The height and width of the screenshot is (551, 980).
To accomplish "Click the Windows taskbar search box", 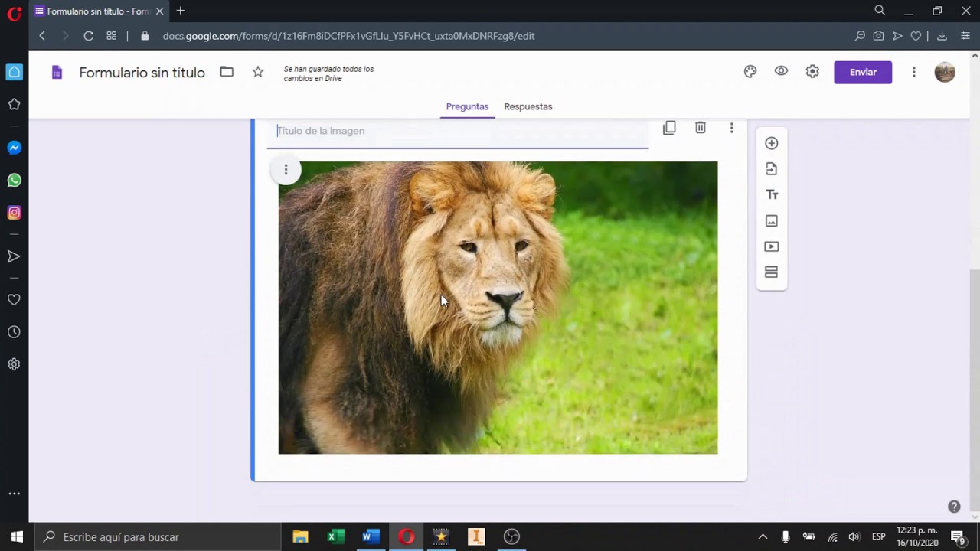I will (x=158, y=536).
